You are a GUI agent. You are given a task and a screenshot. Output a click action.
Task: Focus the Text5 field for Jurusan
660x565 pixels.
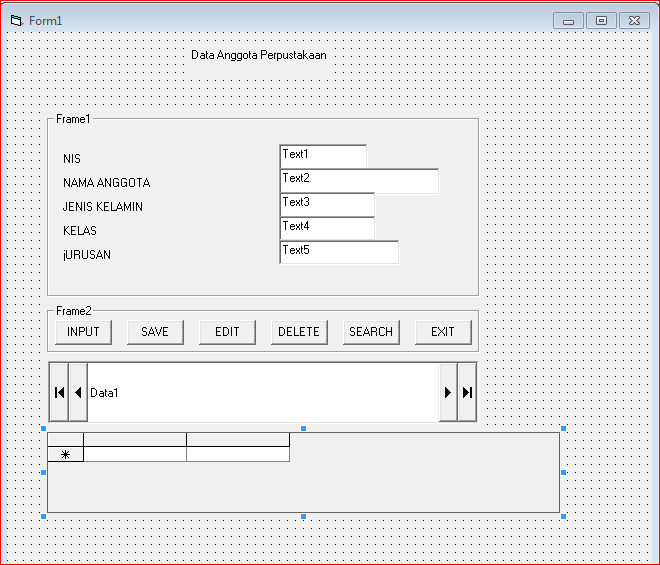click(x=339, y=253)
